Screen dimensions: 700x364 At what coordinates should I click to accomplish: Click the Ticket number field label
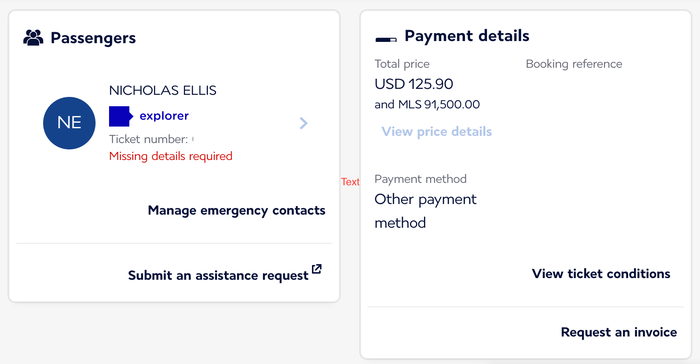[148, 139]
